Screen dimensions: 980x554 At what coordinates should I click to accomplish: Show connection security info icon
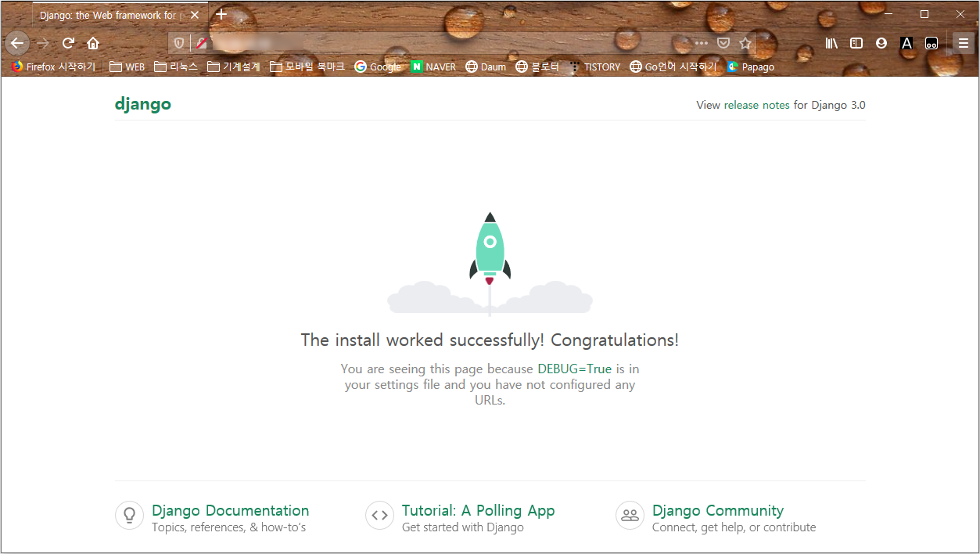(x=201, y=43)
